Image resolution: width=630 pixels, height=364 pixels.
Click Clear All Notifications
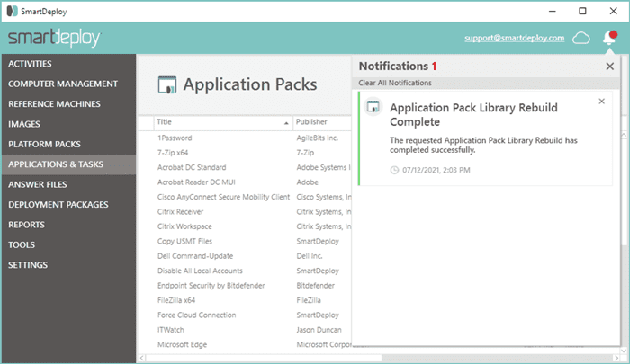(395, 83)
